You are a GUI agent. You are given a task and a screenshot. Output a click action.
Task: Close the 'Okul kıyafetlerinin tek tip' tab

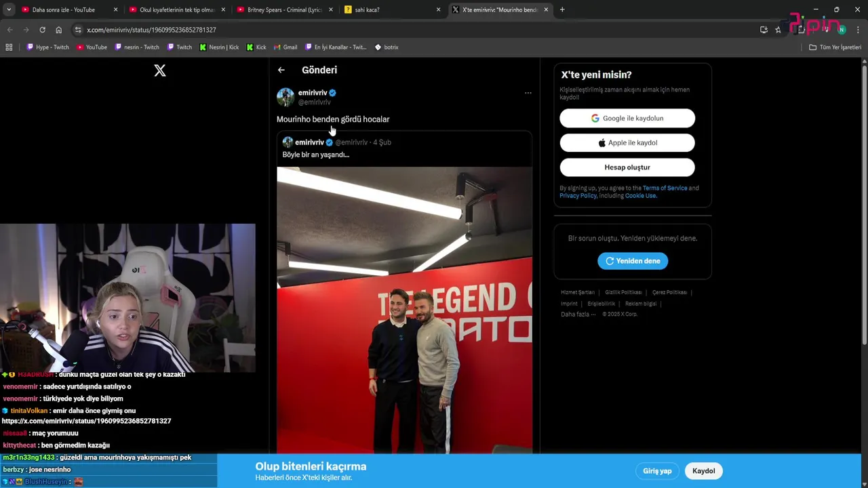pyautogui.click(x=223, y=10)
